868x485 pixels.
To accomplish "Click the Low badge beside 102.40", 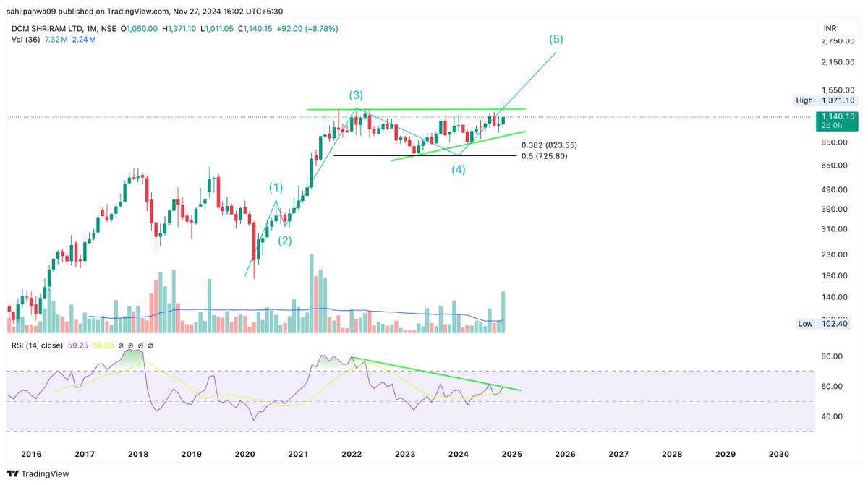I will tap(805, 324).
